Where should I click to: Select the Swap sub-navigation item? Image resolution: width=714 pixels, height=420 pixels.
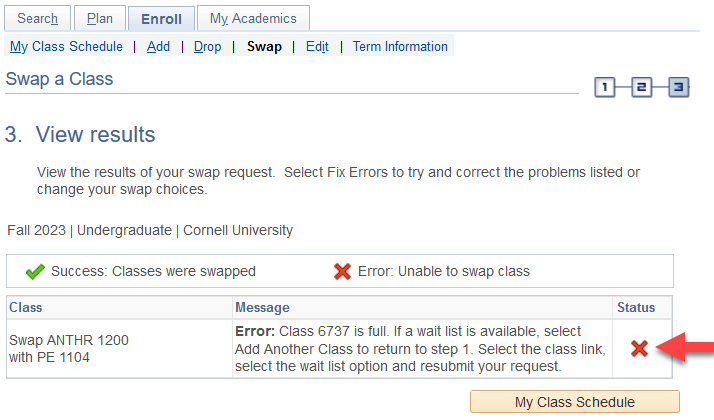click(264, 46)
